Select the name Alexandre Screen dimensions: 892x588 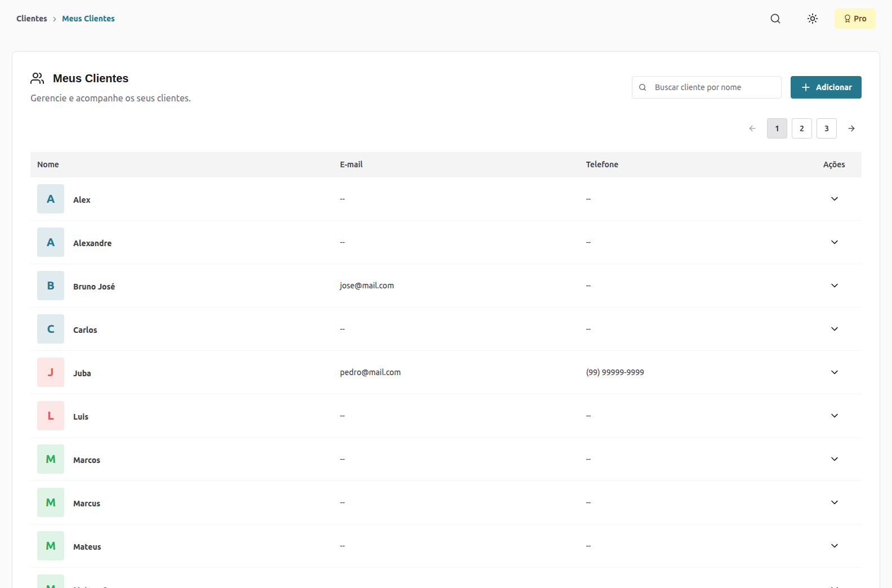92,243
